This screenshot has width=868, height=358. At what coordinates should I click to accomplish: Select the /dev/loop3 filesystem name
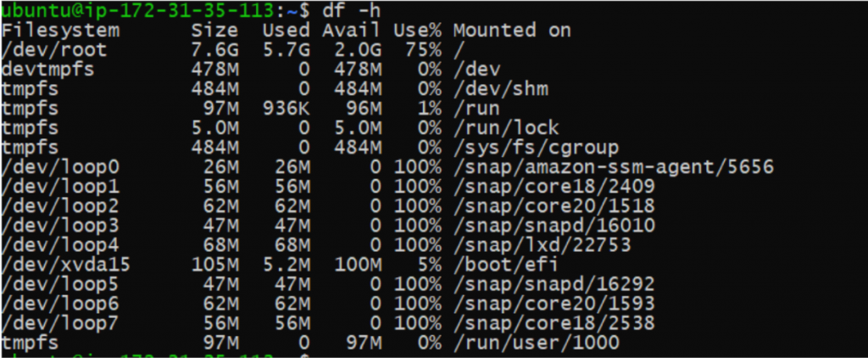pyautogui.click(x=60, y=226)
